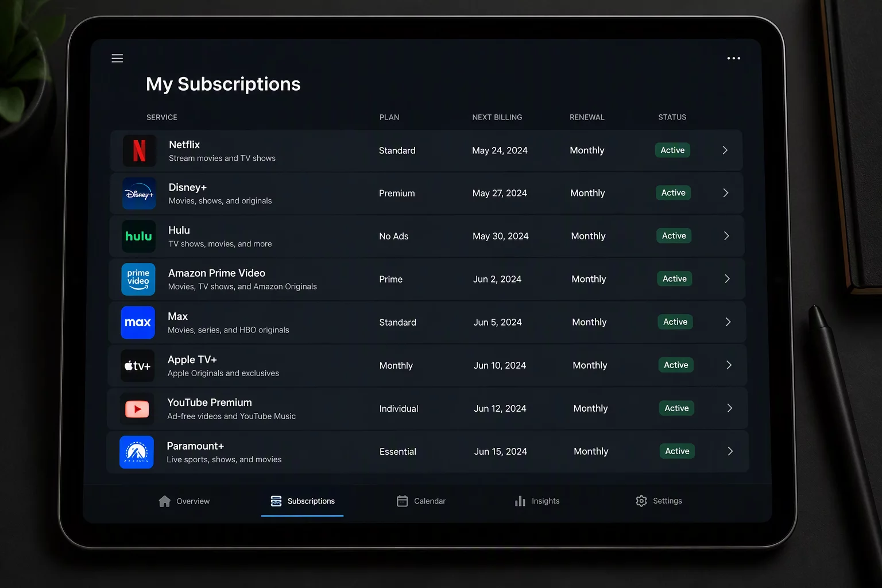882x588 pixels.
Task: Open the hamburger menu
Action: [117, 58]
